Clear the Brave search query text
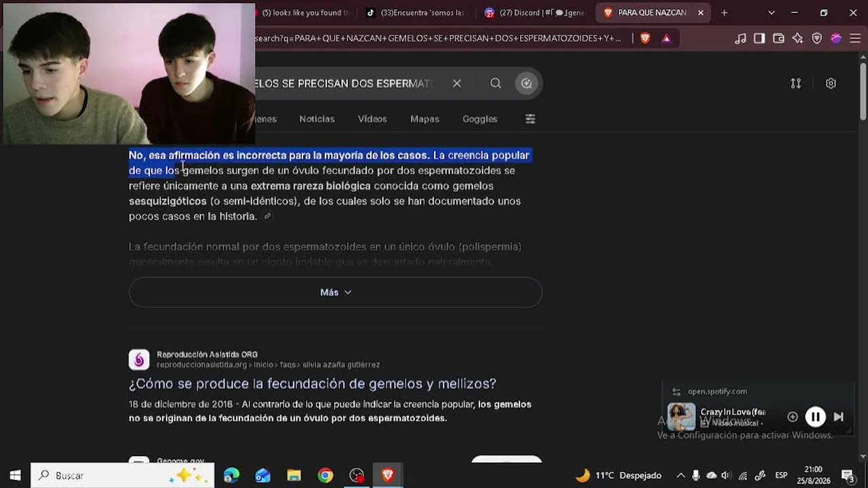Screen dimensions: 868x488 coord(457,83)
